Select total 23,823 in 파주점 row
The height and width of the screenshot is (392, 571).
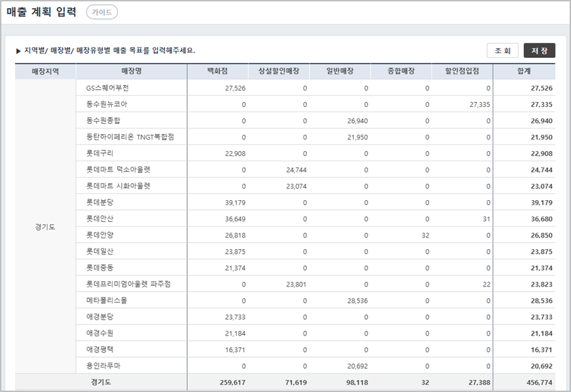click(x=542, y=284)
